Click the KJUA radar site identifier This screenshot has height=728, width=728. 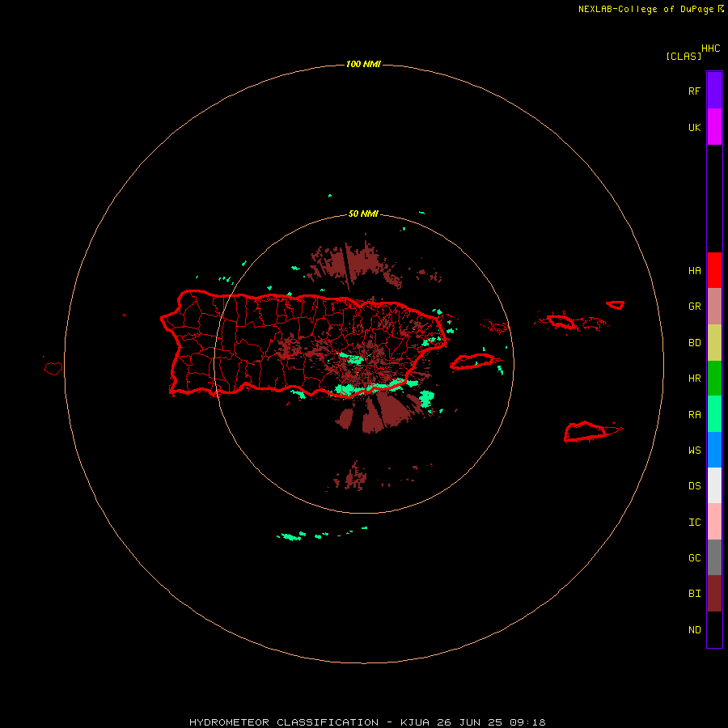415,722
